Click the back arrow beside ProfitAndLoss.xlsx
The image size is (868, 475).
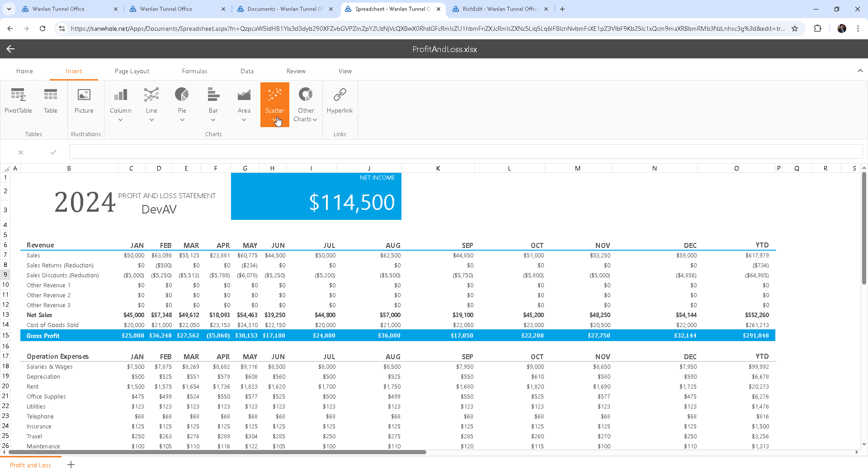tap(10, 49)
